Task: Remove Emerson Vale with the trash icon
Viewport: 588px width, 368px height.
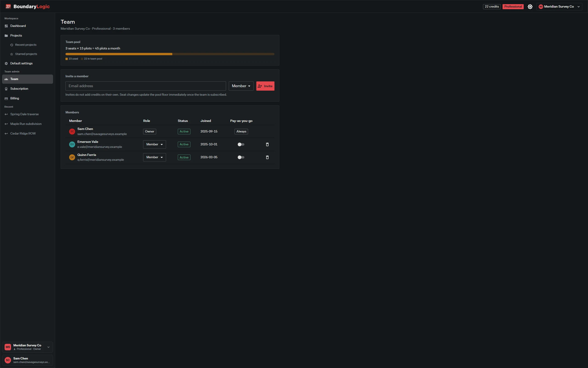Action: [x=267, y=144]
